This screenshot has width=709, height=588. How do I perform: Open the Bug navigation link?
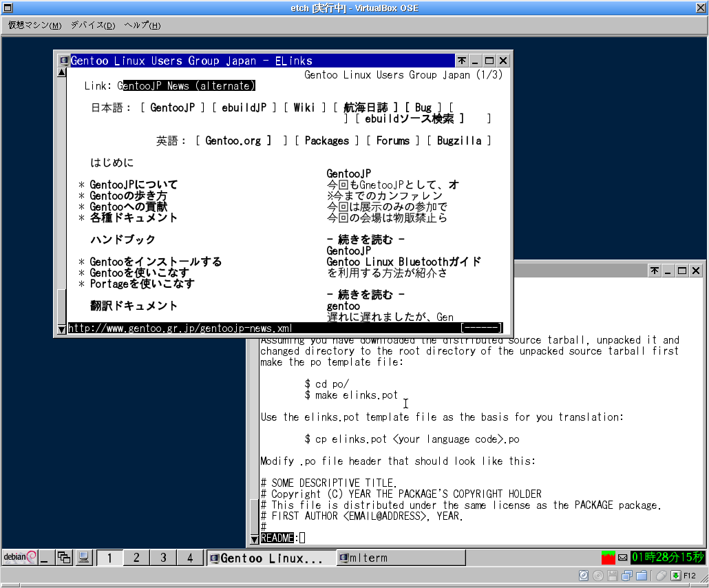423,107
